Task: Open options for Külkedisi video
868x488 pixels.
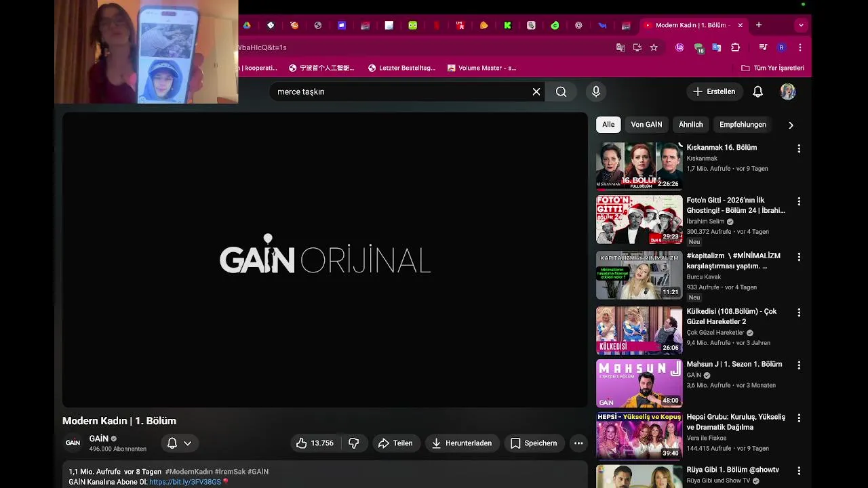Action: pos(799,312)
